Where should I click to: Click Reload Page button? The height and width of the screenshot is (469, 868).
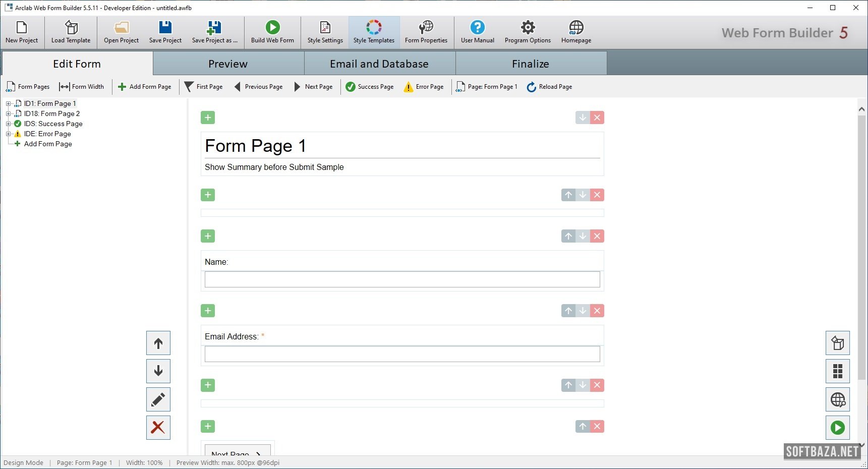[x=549, y=87]
